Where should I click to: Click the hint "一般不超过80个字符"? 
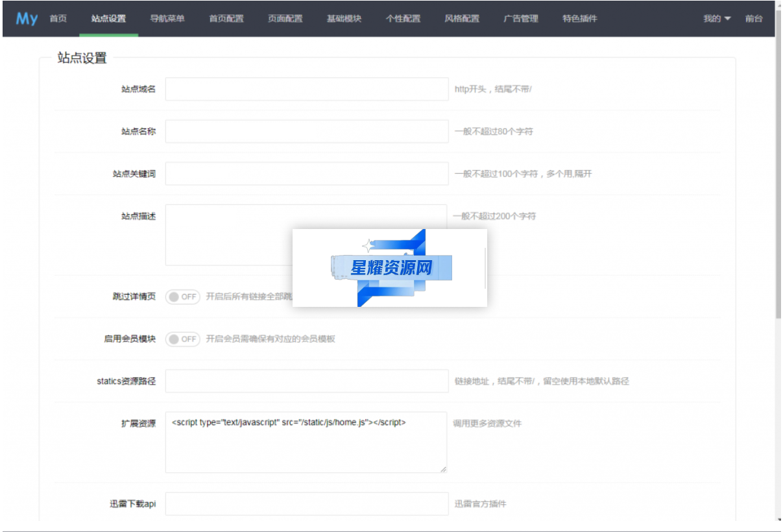(494, 132)
